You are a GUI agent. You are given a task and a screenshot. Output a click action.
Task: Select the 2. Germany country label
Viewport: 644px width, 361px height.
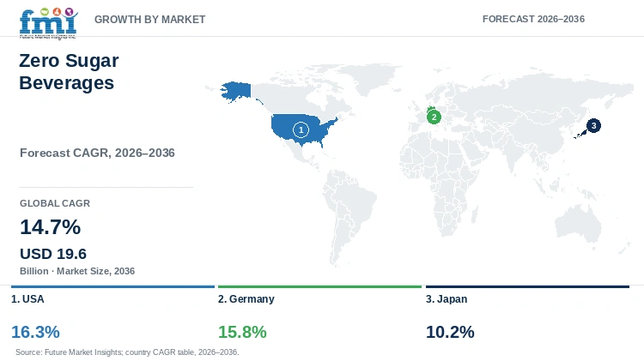click(x=246, y=299)
